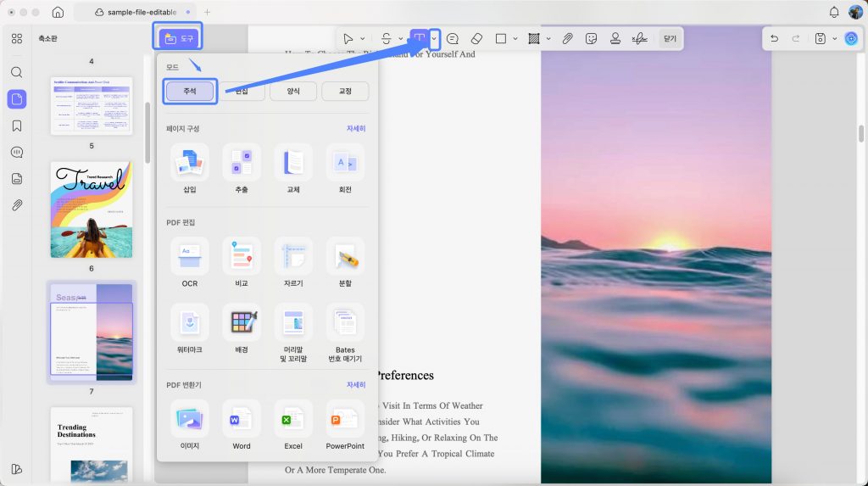Open the sample-file-editable tab
The height and width of the screenshot is (486, 868).
click(135, 12)
